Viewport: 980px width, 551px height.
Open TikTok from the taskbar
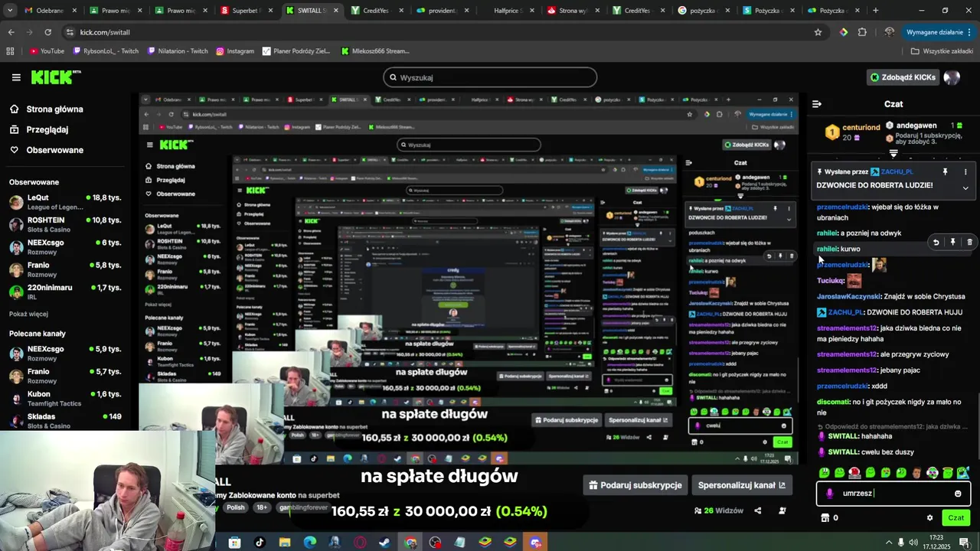(260, 543)
